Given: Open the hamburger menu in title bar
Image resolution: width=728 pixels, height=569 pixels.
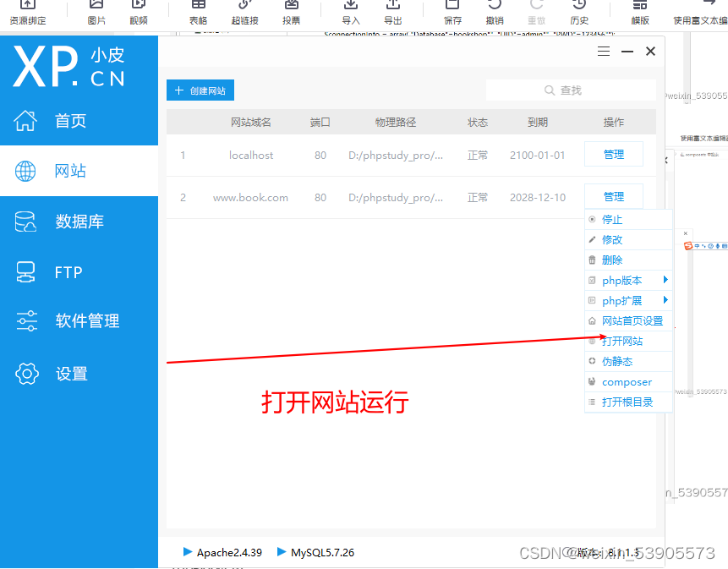Looking at the screenshot, I should 604,51.
